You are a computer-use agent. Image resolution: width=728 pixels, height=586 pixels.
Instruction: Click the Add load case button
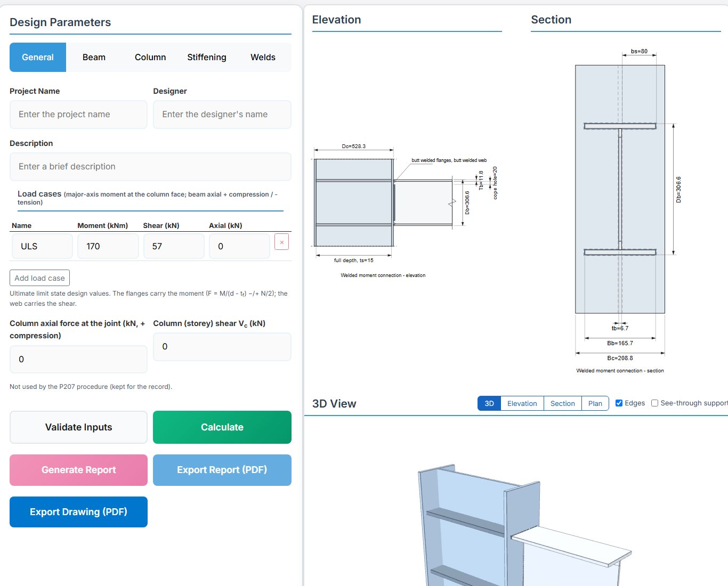pos(39,278)
